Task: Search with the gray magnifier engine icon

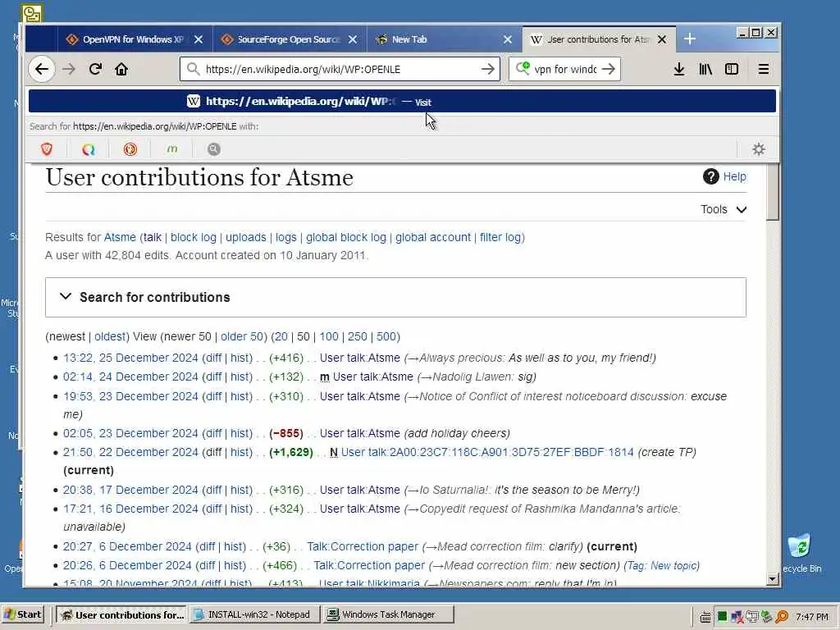Action: [214, 149]
